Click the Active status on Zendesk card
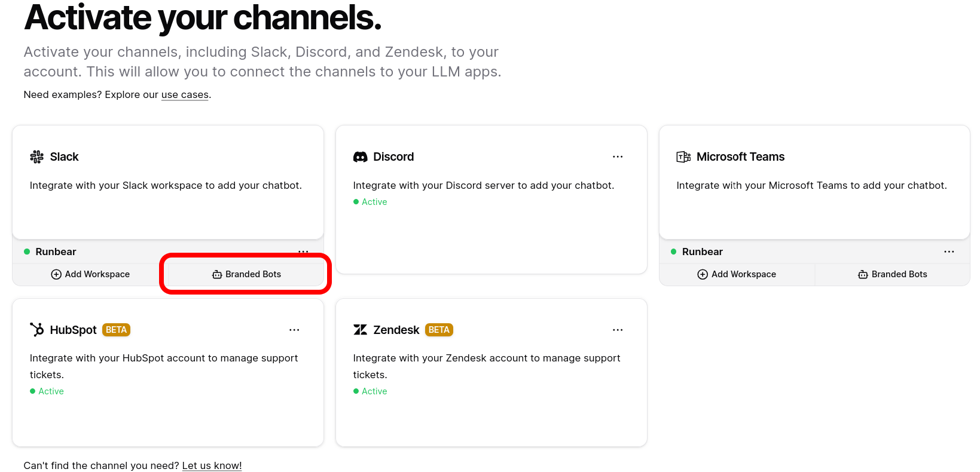The width and height of the screenshot is (980, 472). pos(370,391)
